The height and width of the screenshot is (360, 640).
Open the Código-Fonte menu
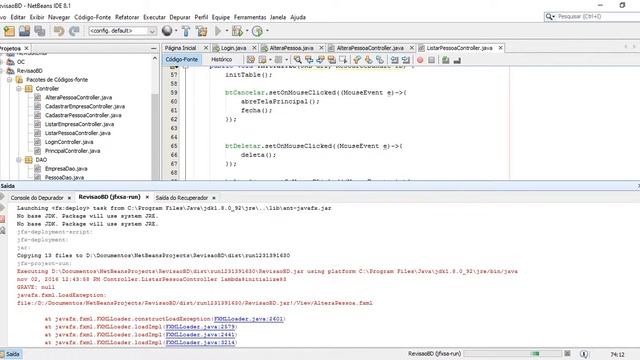click(x=93, y=17)
